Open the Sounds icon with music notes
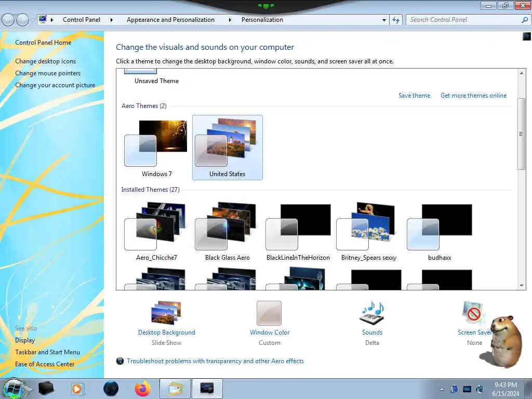The width and height of the screenshot is (532, 399). (372, 313)
